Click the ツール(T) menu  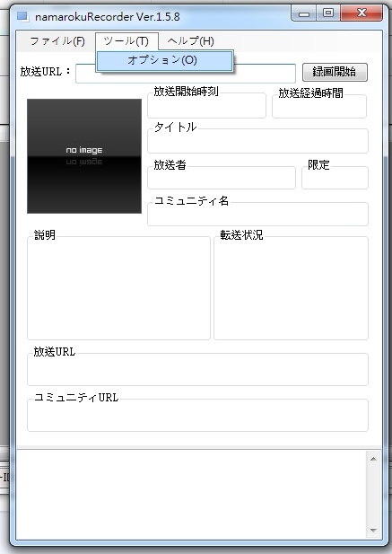[126, 41]
